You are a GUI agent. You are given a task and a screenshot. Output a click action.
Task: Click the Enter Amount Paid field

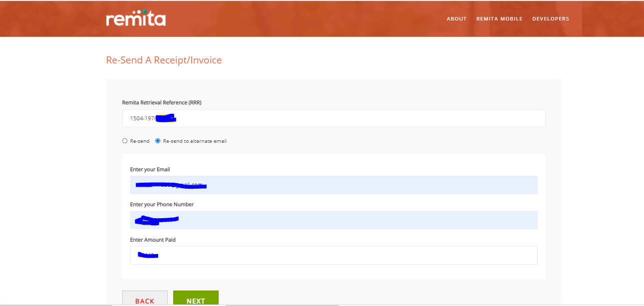tap(333, 255)
